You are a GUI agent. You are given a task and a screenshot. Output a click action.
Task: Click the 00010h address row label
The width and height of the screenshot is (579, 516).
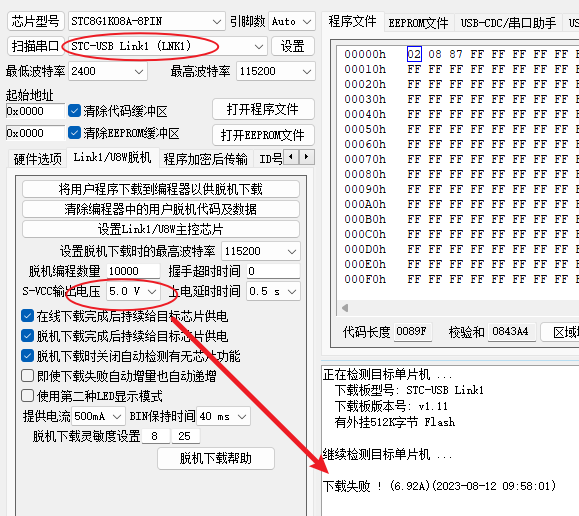coord(365,69)
